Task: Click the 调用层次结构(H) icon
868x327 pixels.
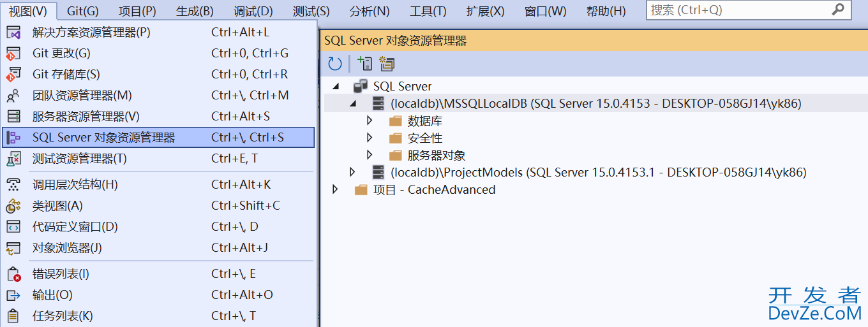Action: [13, 185]
